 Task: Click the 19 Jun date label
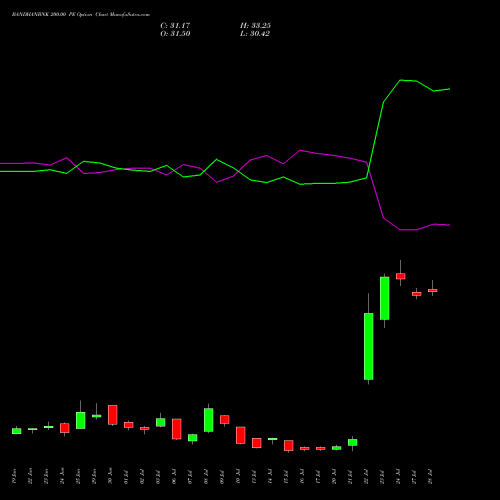pyautogui.click(x=14, y=476)
